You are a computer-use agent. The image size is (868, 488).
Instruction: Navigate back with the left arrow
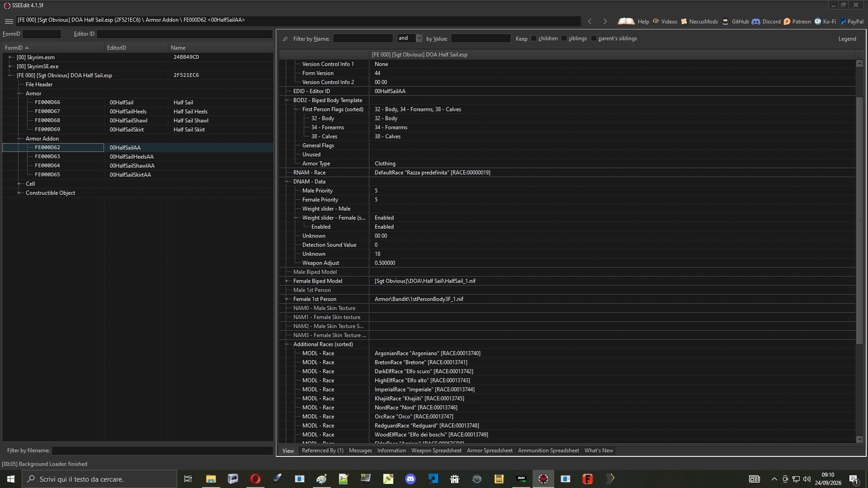[590, 21]
